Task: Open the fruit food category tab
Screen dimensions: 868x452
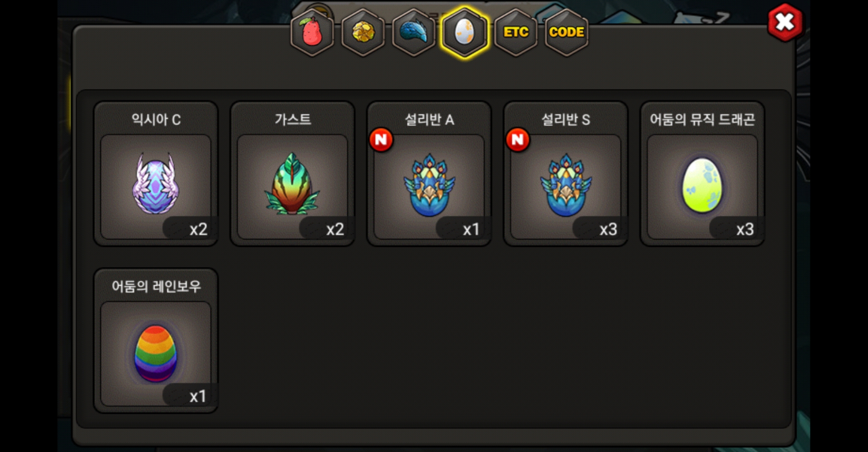Action: point(312,32)
